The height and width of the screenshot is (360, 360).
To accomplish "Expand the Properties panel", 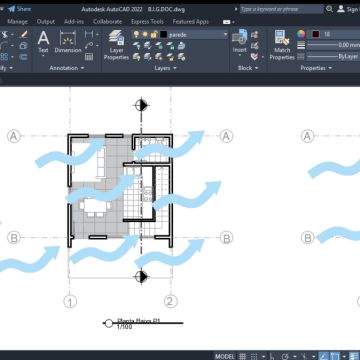I will point(316,68).
